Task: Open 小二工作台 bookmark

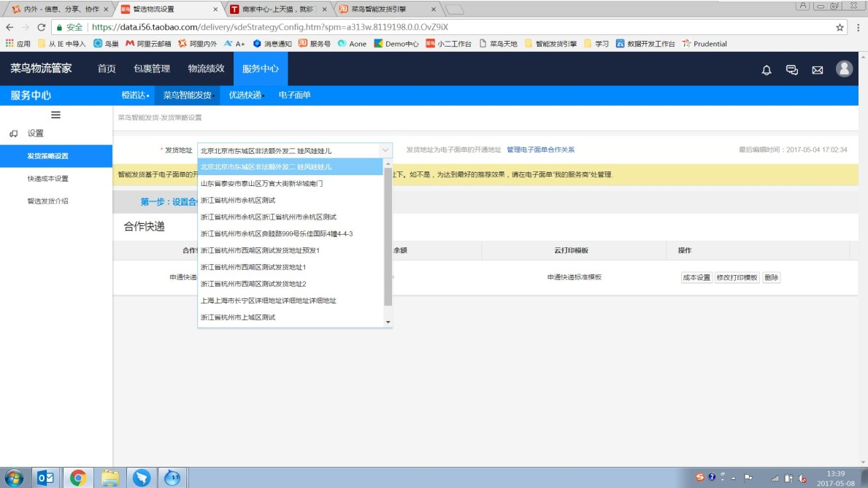Action: pos(448,44)
